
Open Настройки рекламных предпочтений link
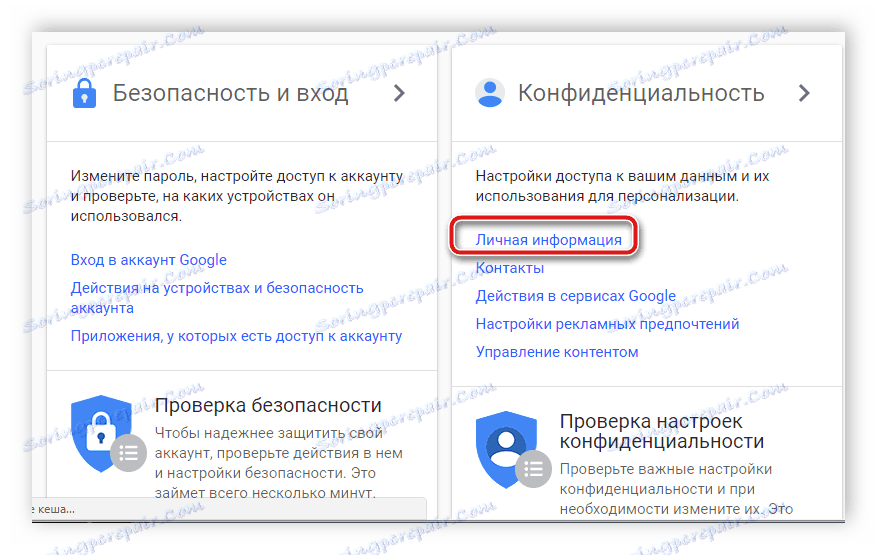coord(607,324)
